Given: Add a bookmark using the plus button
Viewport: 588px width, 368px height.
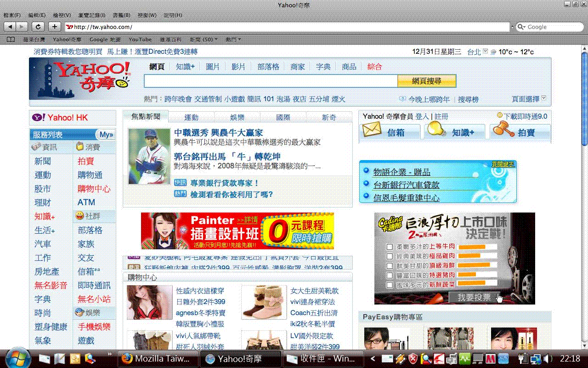Looking at the screenshot, I should pyautogui.click(x=55, y=27).
